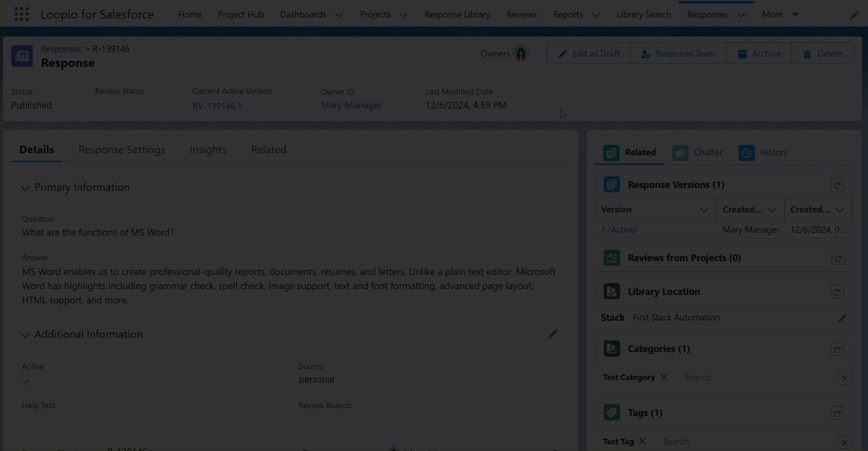The image size is (868, 451).
Task: Open the Responses nav dropdown chevron
Action: point(741,15)
